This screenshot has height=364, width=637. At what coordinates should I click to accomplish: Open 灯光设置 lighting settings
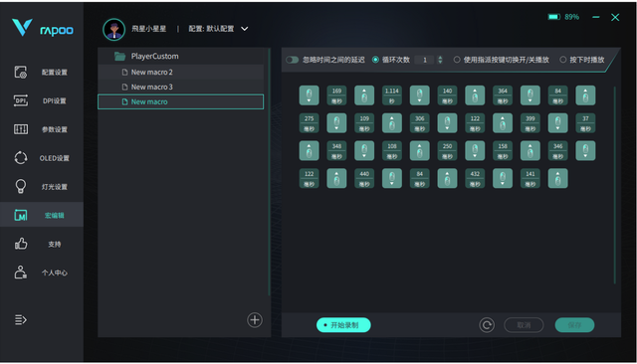point(42,187)
